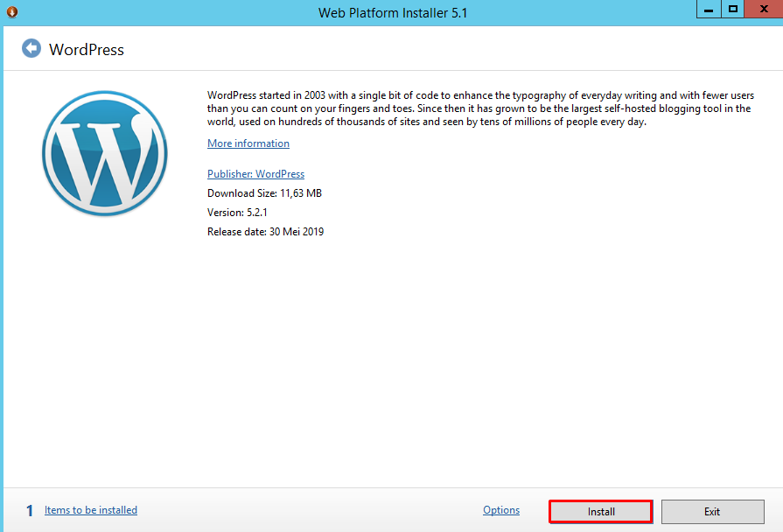Viewport: 783px width, 532px height.
Task: Minimize the Web Platform Installer window
Action: coord(709,10)
